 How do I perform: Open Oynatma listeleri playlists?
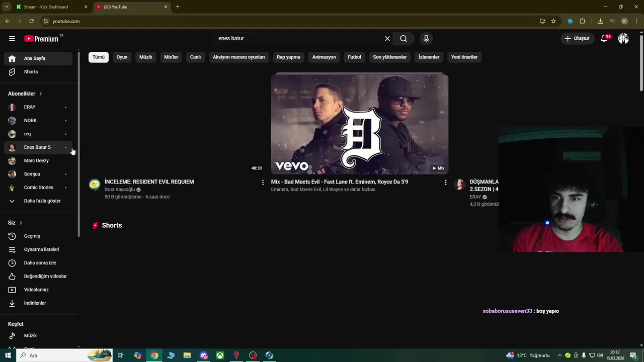point(38,249)
